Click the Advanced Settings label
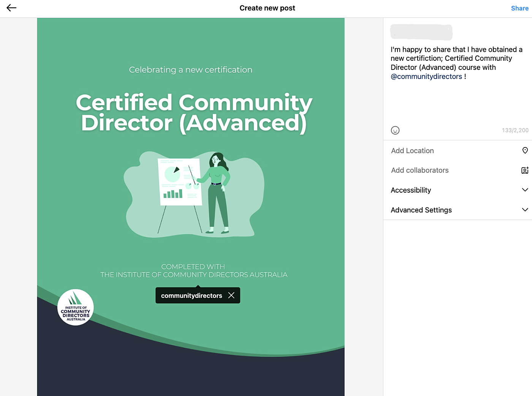532x396 pixels. (421, 210)
